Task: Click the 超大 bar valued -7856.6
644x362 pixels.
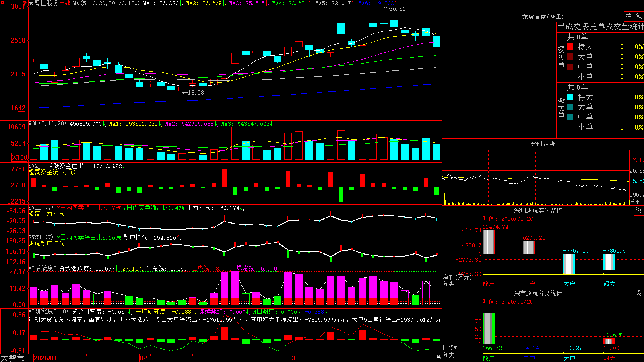Action: (609, 262)
